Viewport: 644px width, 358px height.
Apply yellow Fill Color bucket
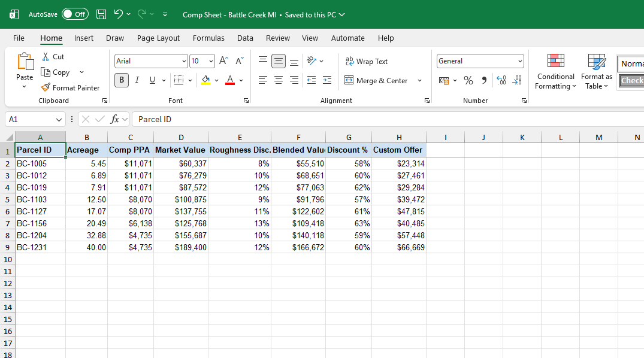point(205,80)
